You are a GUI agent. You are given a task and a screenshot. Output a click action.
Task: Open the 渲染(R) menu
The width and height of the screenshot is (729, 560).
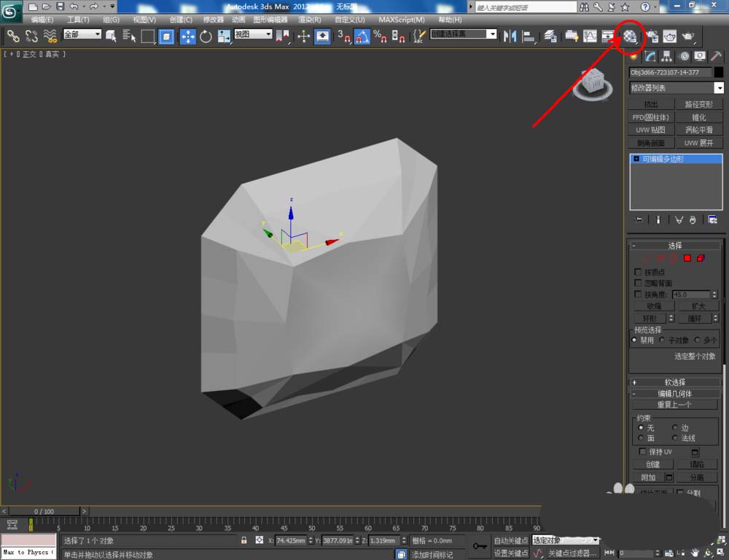pos(308,20)
